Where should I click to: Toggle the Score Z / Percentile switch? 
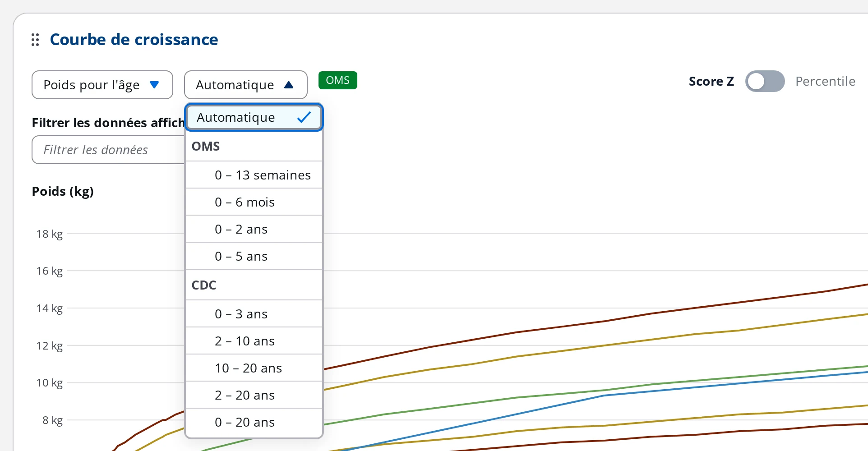(x=765, y=81)
